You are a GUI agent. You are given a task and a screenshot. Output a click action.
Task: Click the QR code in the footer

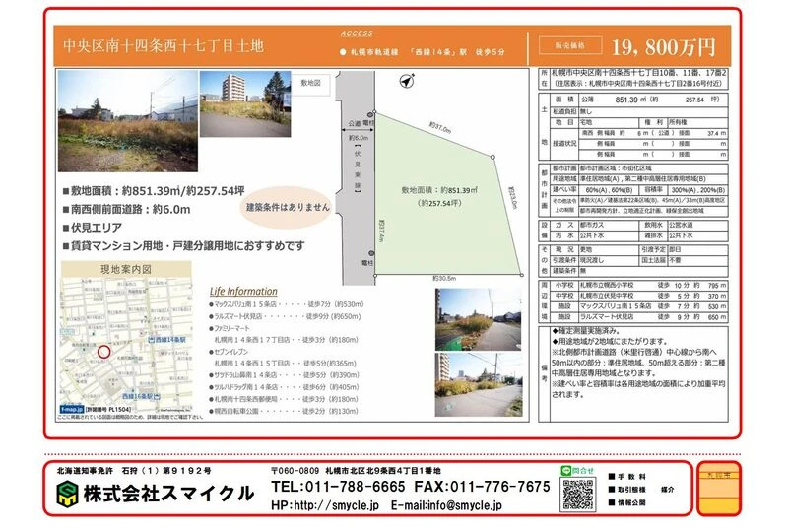click(577, 495)
